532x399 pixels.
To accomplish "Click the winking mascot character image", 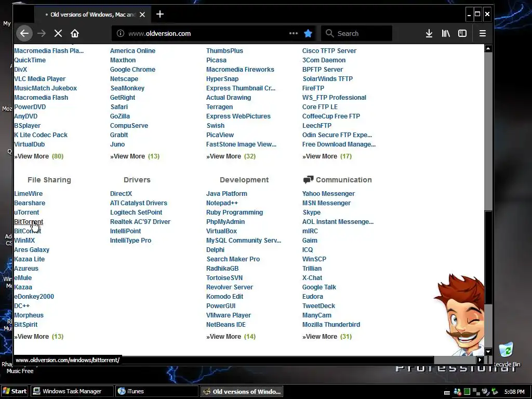I will 460,314.
